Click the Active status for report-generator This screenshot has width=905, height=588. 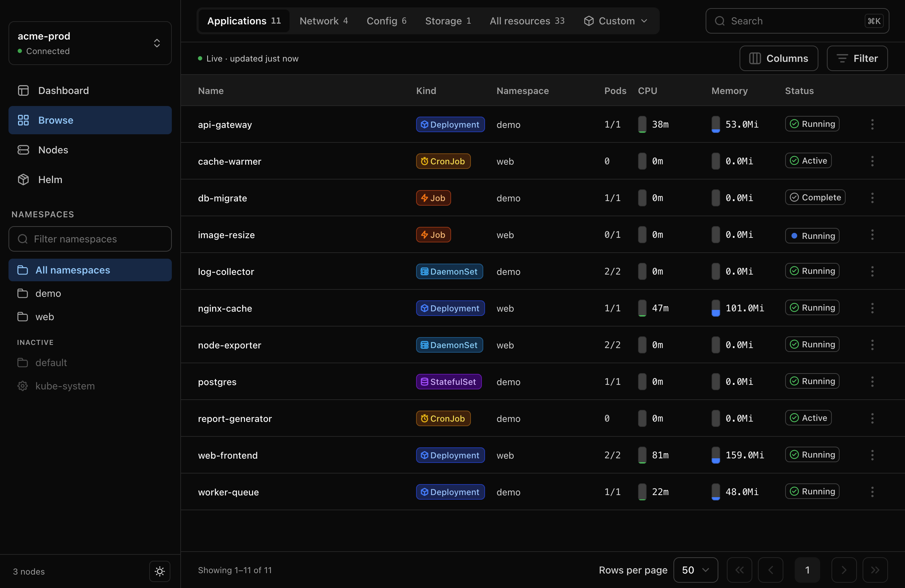tap(808, 418)
